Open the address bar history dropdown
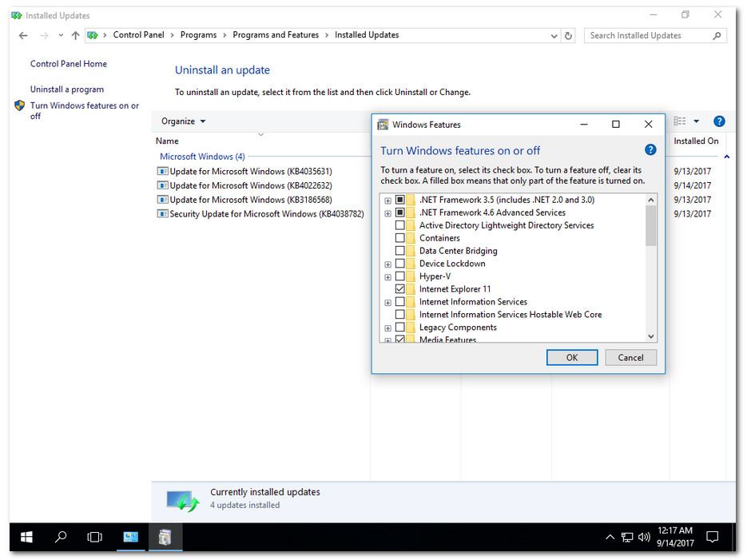Viewport: 747px width, 560px height. point(554,36)
